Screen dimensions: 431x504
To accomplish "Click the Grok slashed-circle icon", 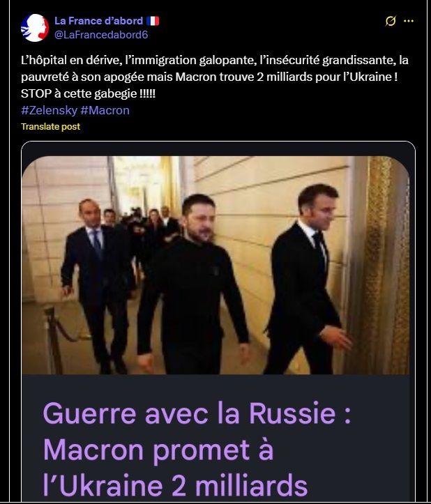I will click(390, 21).
